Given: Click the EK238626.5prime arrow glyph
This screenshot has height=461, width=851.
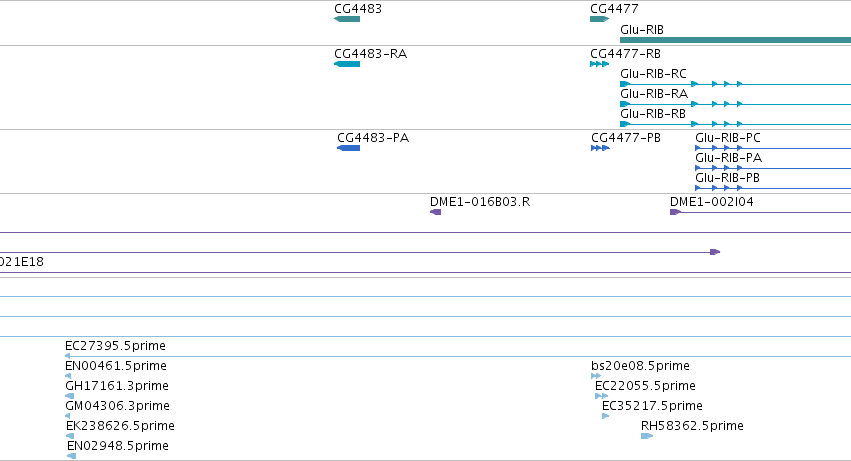Looking at the screenshot, I should (x=69, y=437).
